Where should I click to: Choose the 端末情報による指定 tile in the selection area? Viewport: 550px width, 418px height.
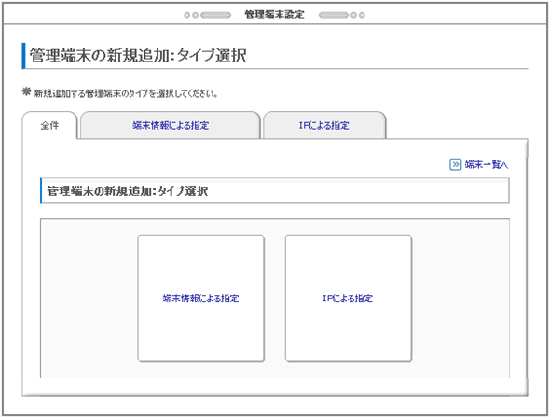point(201,298)
